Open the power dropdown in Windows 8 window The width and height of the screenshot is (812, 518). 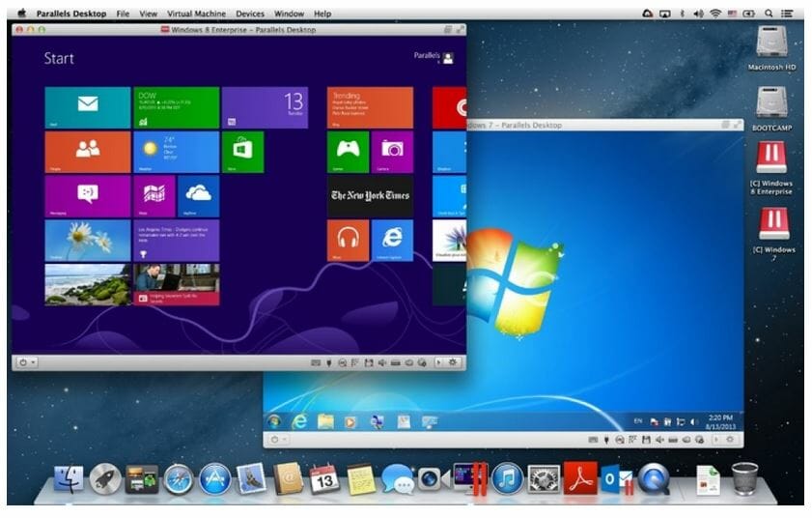pos(27,362)
